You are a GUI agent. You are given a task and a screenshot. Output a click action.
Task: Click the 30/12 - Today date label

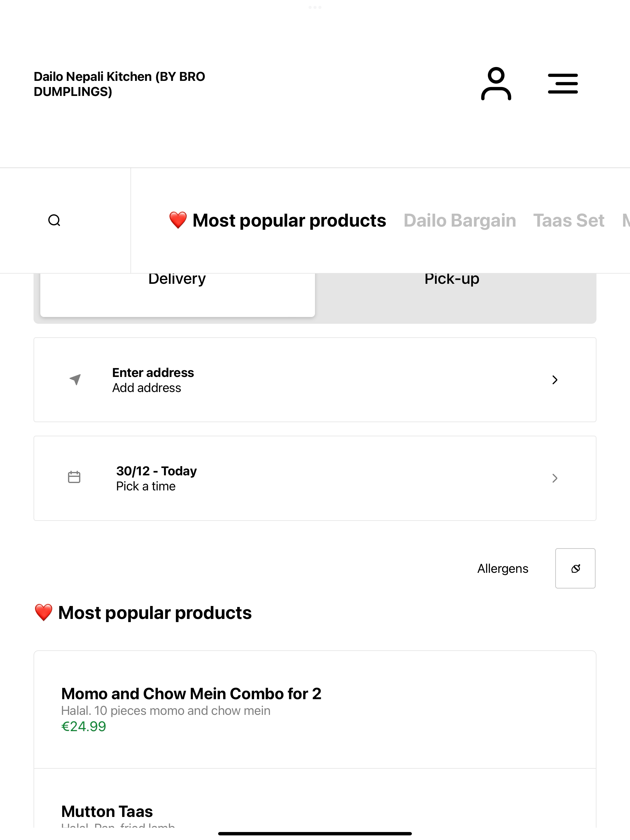pyautogui.click(x=157, y=471)
